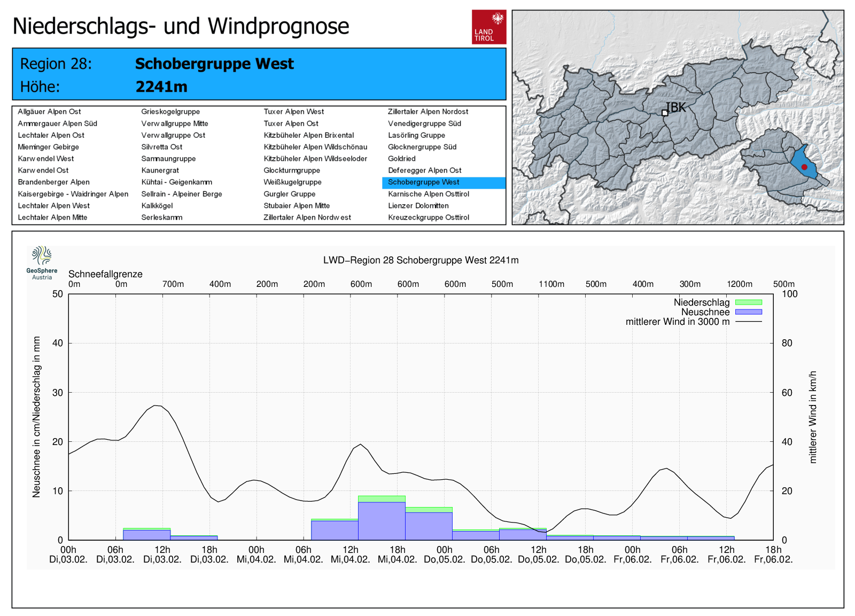Open Stubaier Alpen Mitte forecast
Image resolution: width=855 pixels, height=616 pixels.
[x=297, y=206]
